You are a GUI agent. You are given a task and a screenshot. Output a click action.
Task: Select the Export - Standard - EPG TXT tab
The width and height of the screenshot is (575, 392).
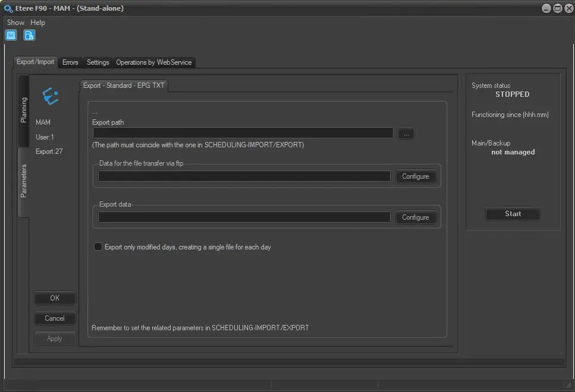(x=124, y=86)
